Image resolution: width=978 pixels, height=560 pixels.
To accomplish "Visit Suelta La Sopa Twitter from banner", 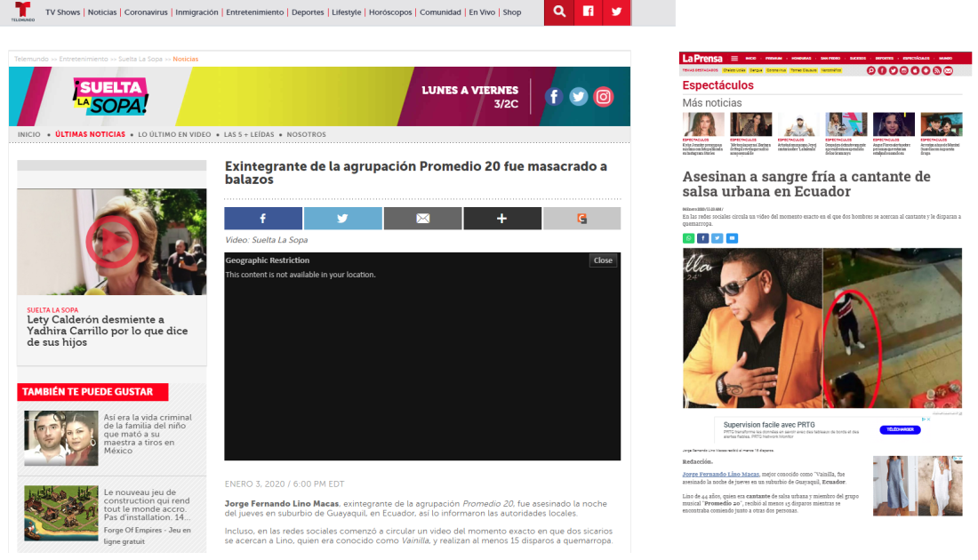I will (578, 97).
